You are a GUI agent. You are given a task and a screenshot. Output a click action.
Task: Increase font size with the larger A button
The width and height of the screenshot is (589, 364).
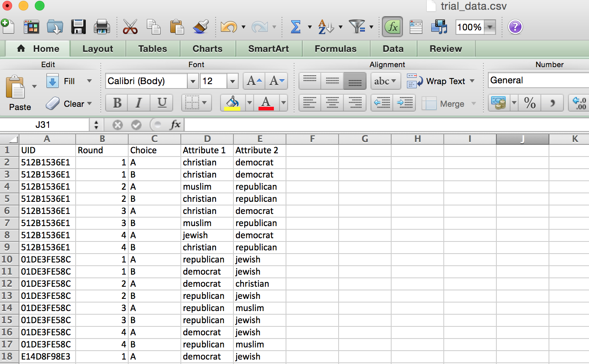(254, 81)
